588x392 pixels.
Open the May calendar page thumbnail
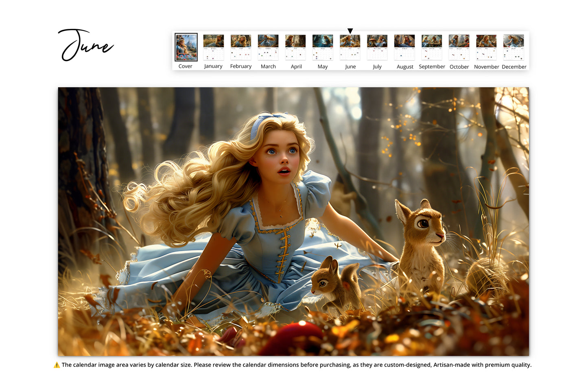pos(323,47)
